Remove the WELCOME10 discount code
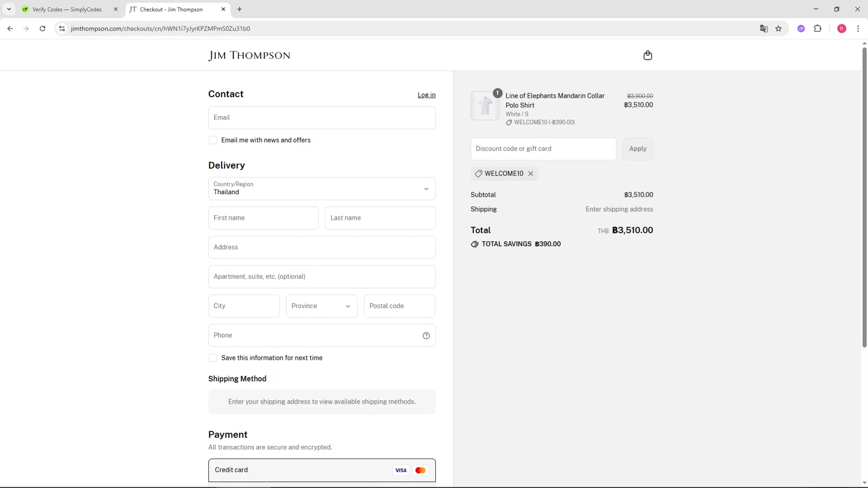 click(x=531, y=173)
